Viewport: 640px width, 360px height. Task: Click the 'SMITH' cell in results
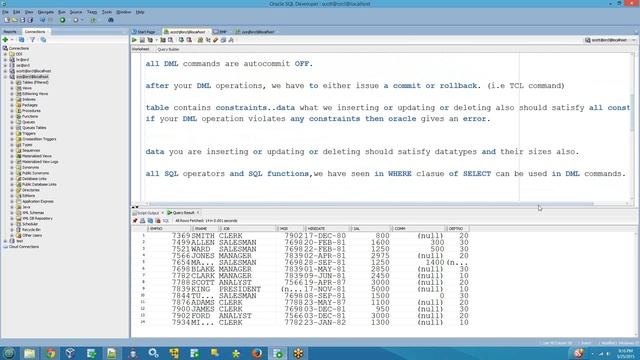(x=203, y=236)
